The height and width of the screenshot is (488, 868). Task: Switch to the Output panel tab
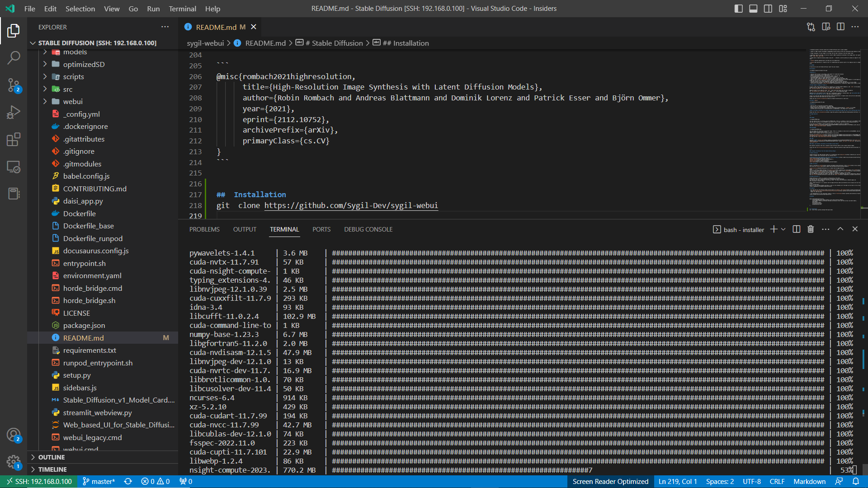[245, 229]
